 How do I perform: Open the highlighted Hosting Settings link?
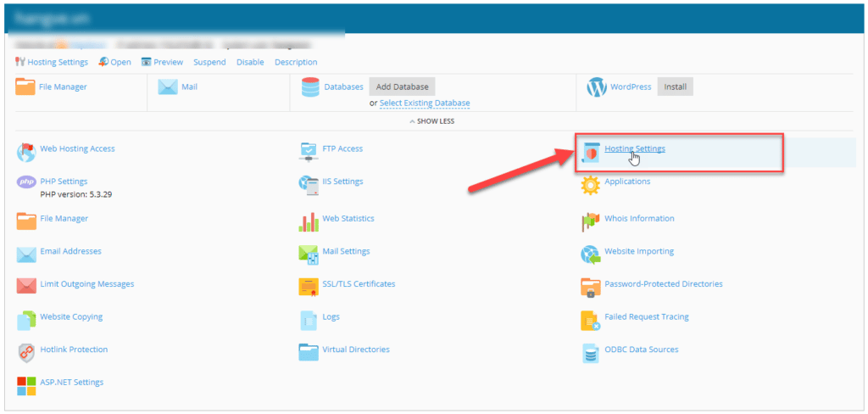click(634, 149)
